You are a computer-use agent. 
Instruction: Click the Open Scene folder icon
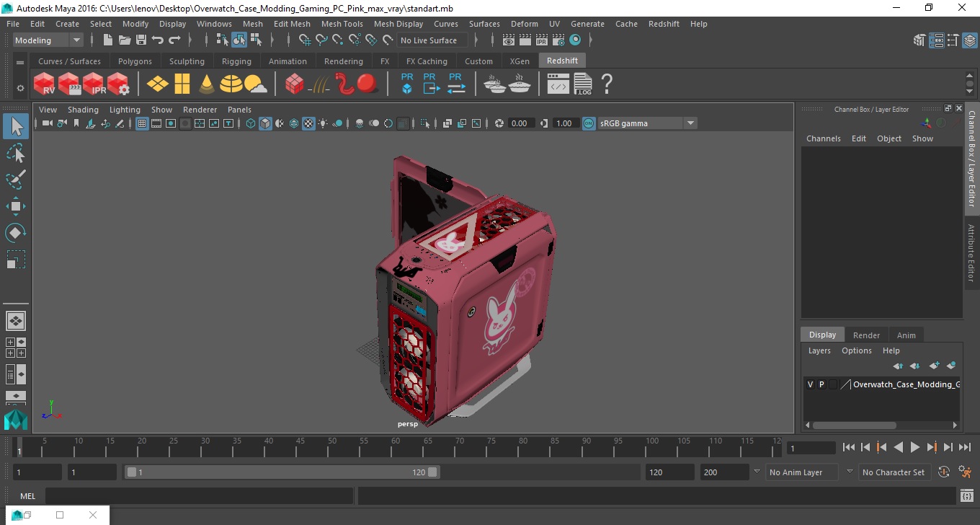(x=125, y=40)
